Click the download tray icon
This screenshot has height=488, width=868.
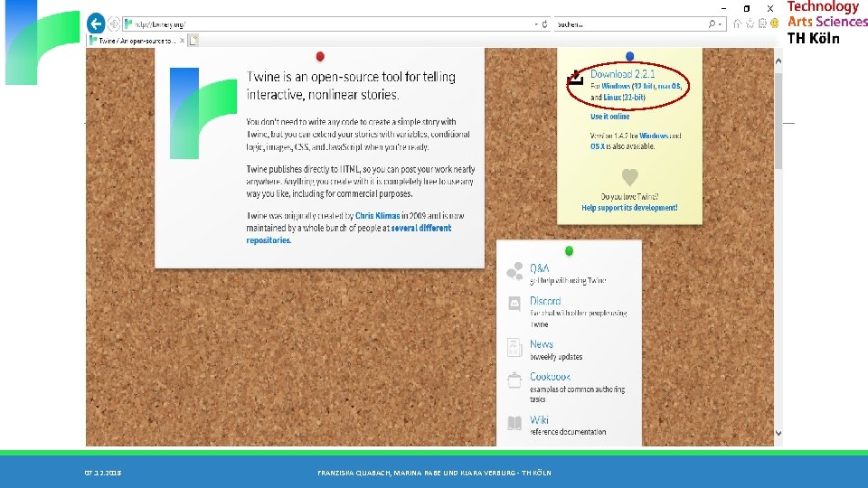tap(576, 78)
